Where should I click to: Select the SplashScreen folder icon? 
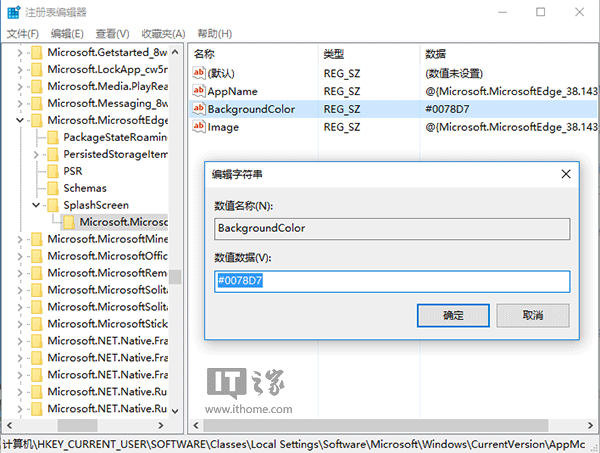pos(53,205)
